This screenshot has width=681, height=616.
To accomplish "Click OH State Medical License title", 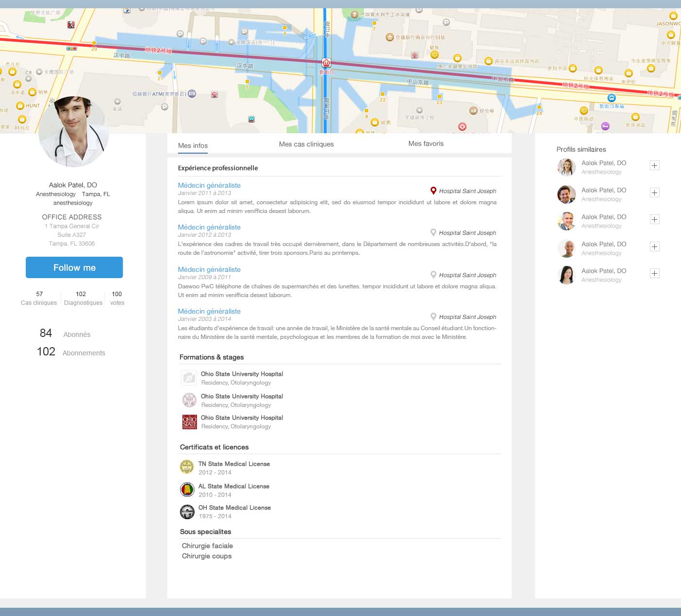I will pyautogui.click(x=234, y=508).
